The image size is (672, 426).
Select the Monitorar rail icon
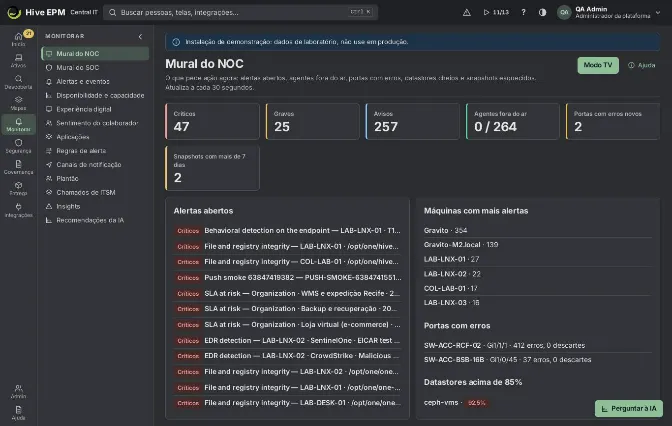[18, 124]
